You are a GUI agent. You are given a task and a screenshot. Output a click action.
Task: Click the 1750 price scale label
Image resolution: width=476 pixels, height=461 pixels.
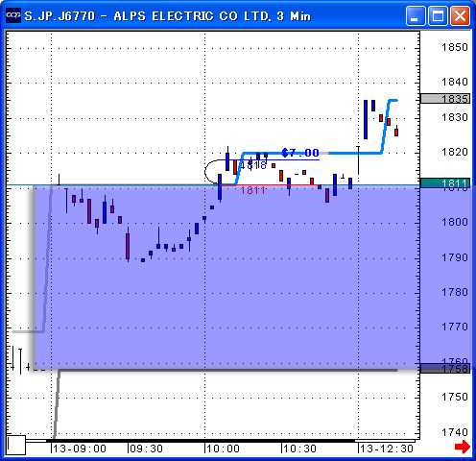pyautogui.click(x=455, y=397)
